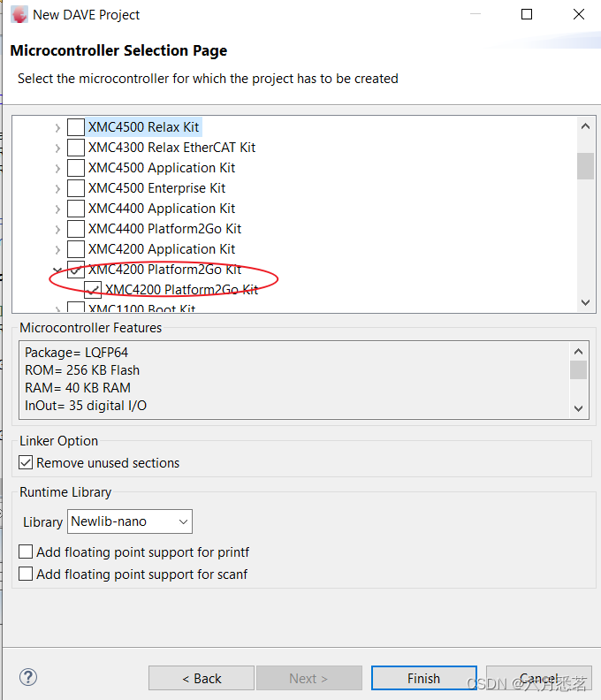
Task: Click the DAVE application icon in title bar
Action: point(19,15)
